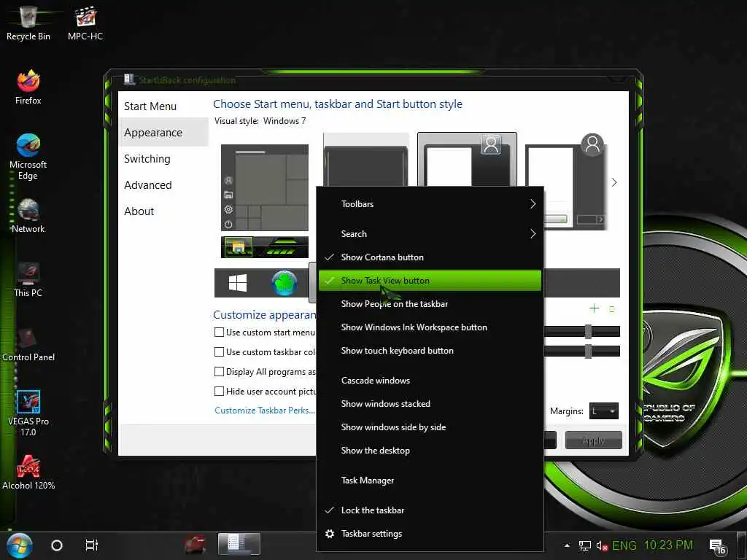747x560 pixels.
Task: Select the green folder taskbar style
Action: pyautogui.click(x=239, y=247)
